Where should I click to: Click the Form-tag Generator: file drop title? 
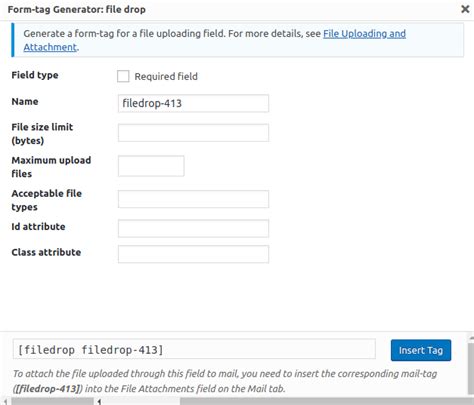pos(77,9)
